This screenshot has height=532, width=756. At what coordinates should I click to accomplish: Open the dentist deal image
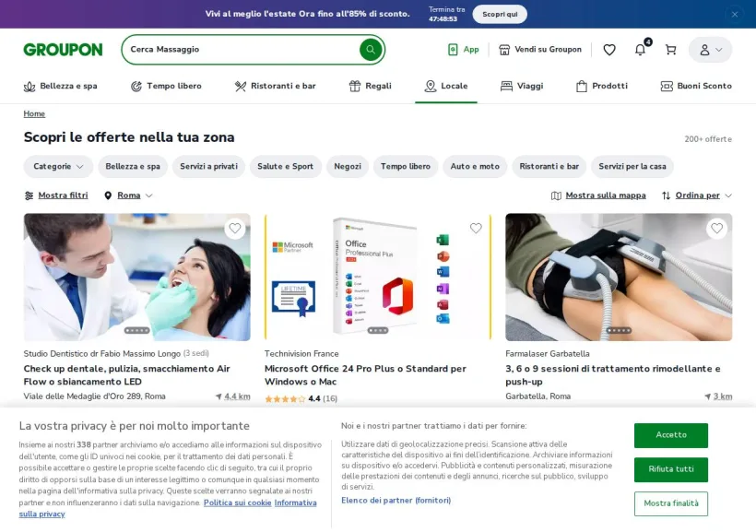pos(137,278)
